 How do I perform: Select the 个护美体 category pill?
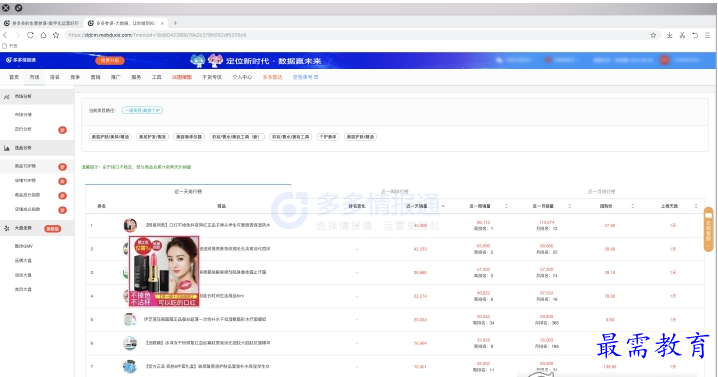click(x=328, y=137)
